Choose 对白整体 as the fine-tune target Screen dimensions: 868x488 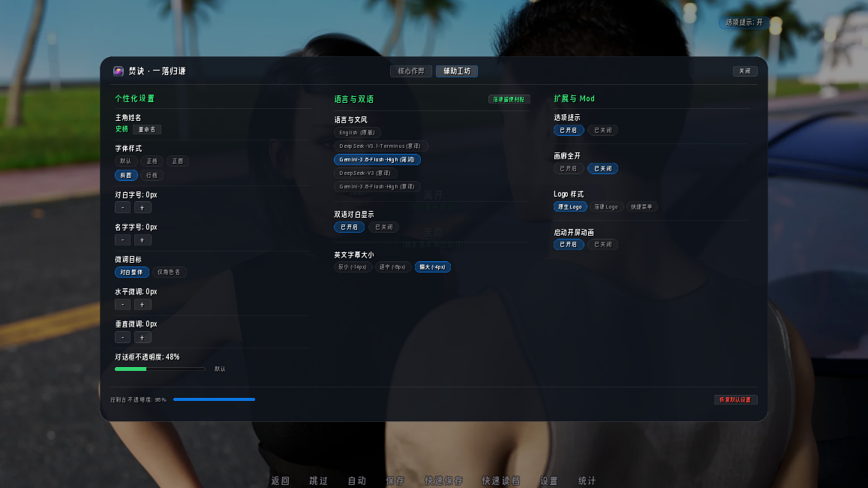tap(132, 272)
